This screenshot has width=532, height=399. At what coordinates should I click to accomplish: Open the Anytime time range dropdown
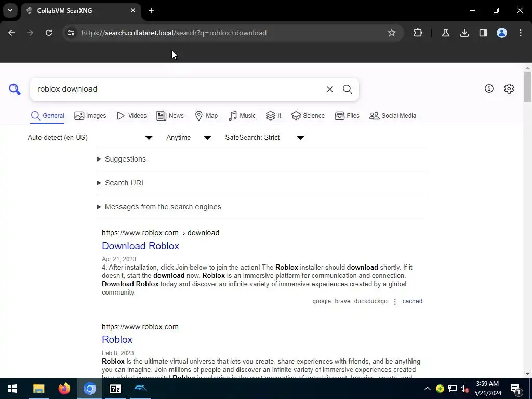coord(189,137)
